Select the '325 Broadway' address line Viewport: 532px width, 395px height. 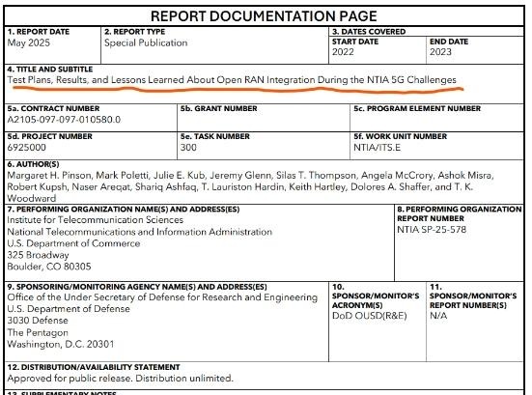[38, 255]
